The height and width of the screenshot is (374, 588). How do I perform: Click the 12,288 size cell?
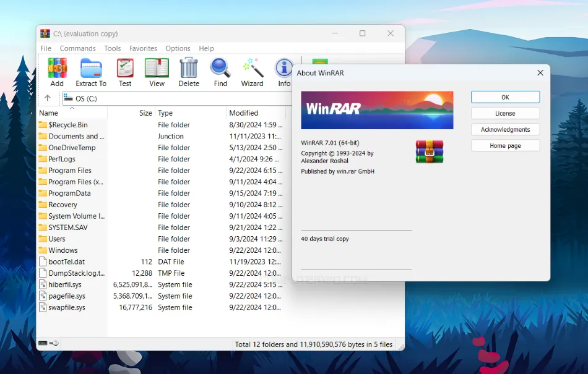click(x=142, y=273)
